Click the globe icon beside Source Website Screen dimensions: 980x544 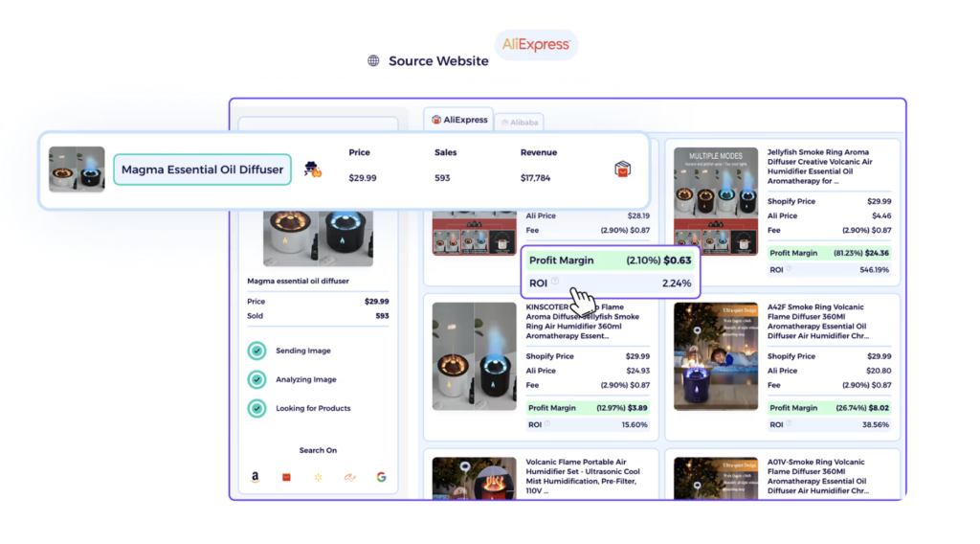(x=373, y=60)
